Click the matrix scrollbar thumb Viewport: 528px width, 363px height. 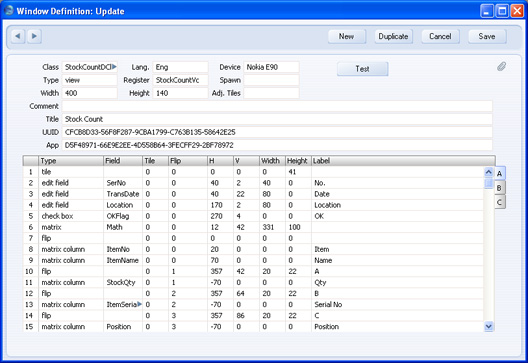pos(489,184)
